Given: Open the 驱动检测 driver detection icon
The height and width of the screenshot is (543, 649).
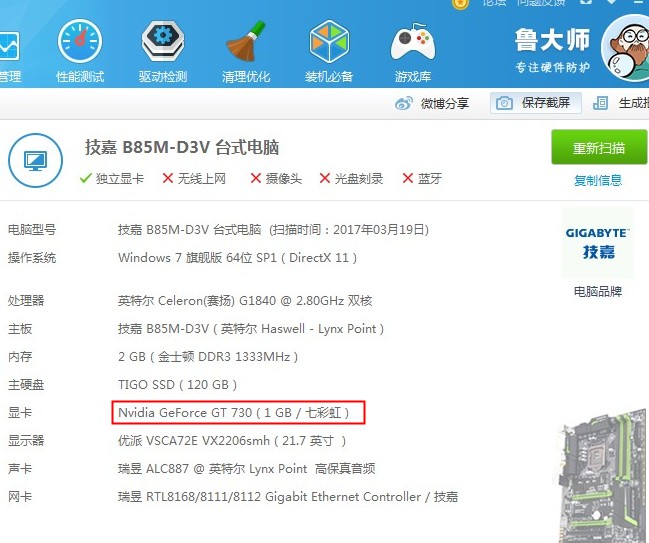Looking at the screenshot, I should 163,41.
